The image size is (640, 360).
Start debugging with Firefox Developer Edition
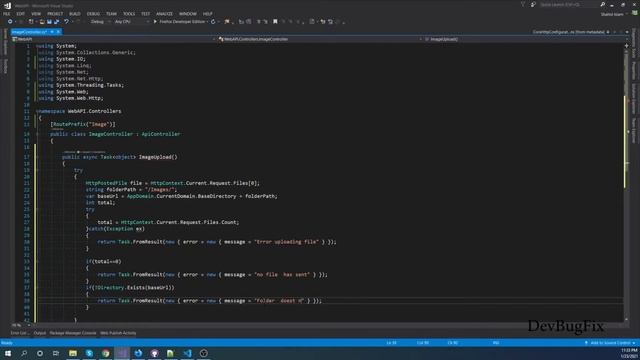pos(179,22)
